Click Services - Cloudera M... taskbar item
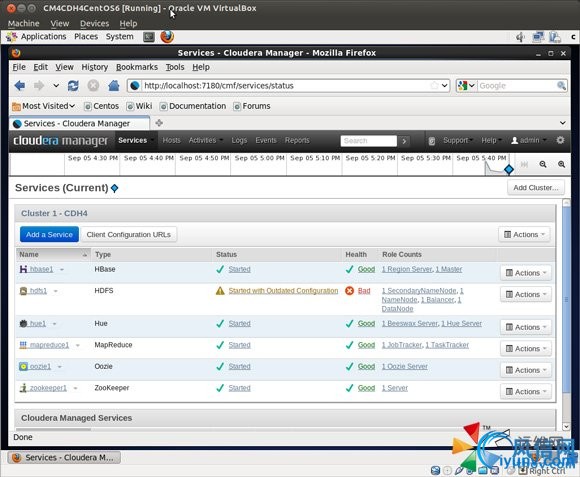The width and height of the screenshot is (580, 477). coord(64,458)
